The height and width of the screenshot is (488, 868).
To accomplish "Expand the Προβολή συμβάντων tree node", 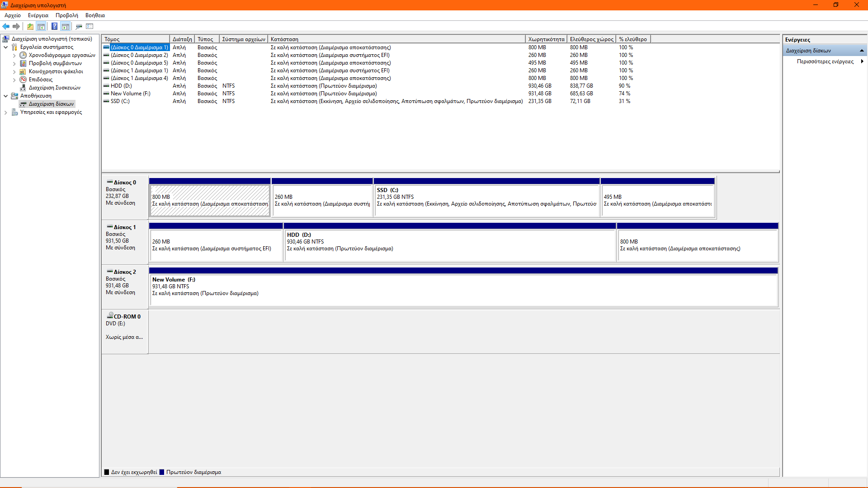I will click(x=14, y=64).
